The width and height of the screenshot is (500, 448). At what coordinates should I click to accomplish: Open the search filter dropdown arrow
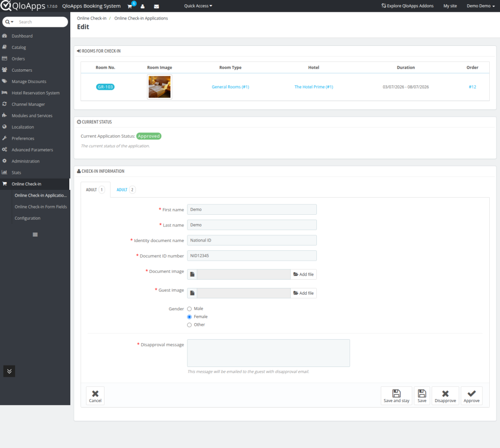click(9, 22)
